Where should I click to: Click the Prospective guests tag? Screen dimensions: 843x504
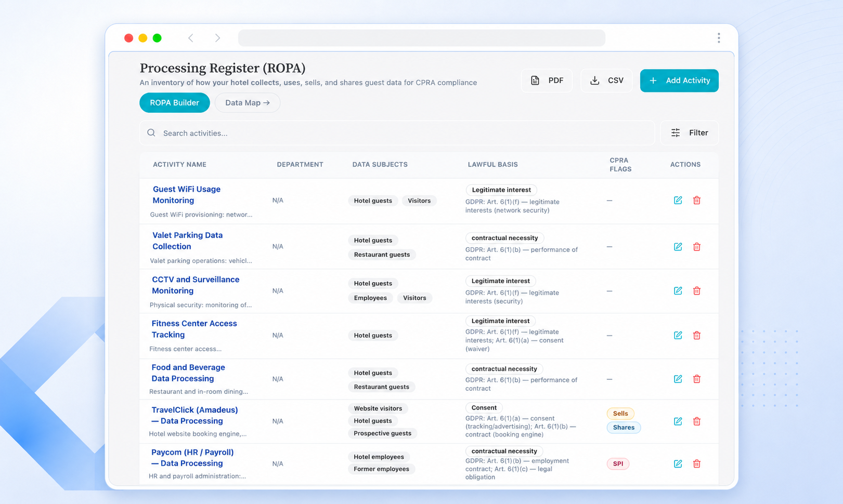coord(382,433)
